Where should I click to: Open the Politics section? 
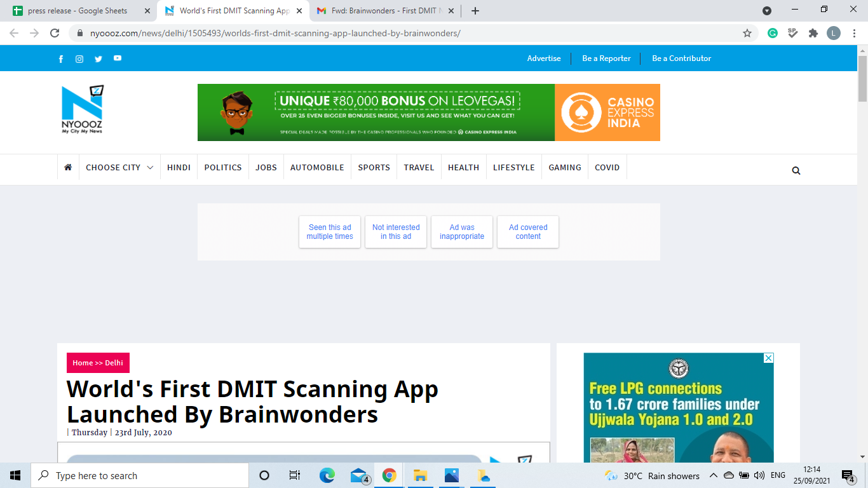click(x=223, y=167)
